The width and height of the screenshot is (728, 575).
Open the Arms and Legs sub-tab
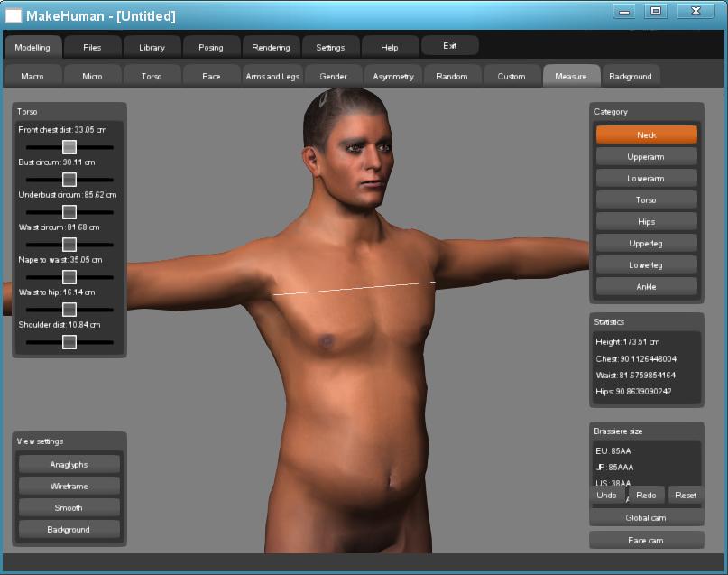272,76
